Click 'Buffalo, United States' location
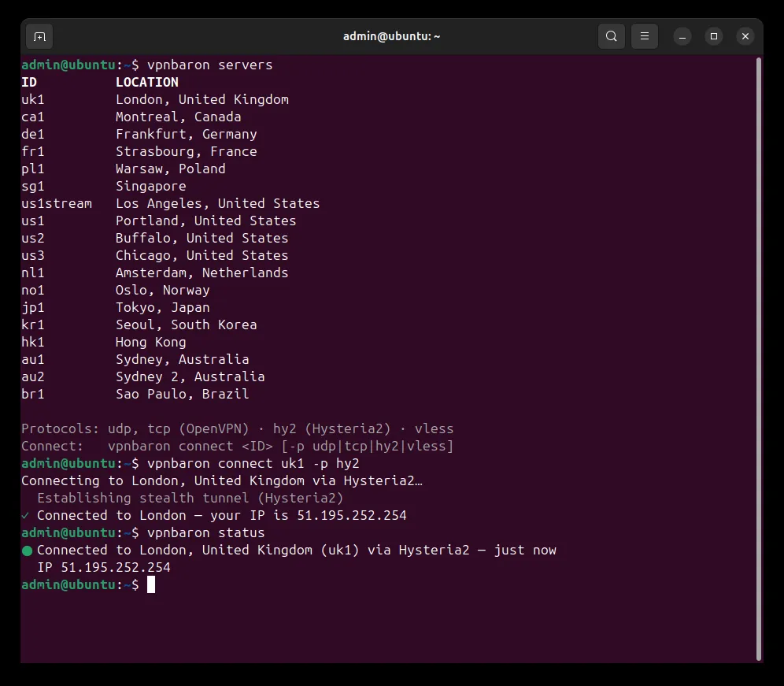The image size is (784, 686). coord(202,238)
